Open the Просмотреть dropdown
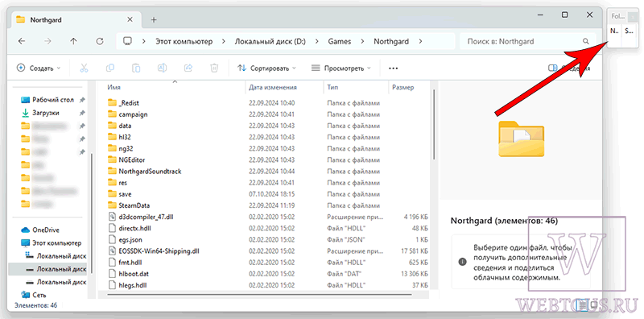This screenshot has width=644, height=319. (341, 68)
